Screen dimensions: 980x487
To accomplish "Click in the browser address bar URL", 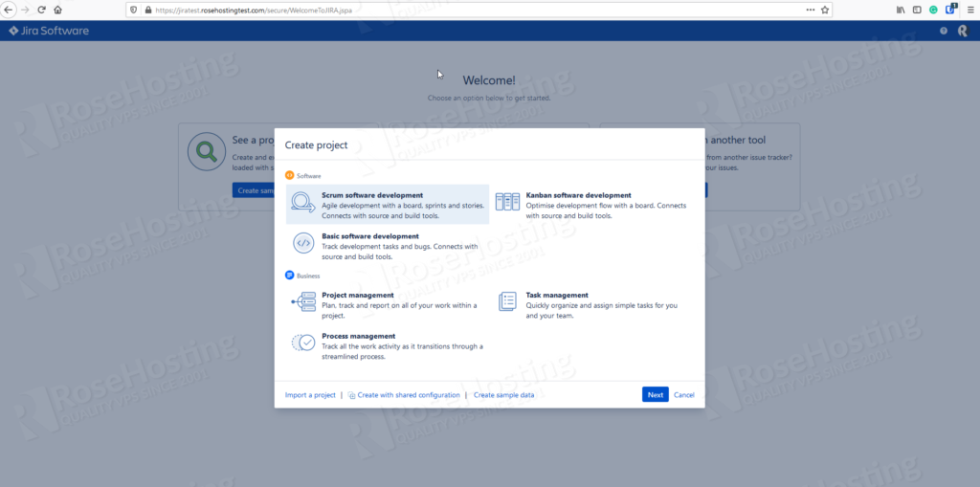I will click(383, 10).
